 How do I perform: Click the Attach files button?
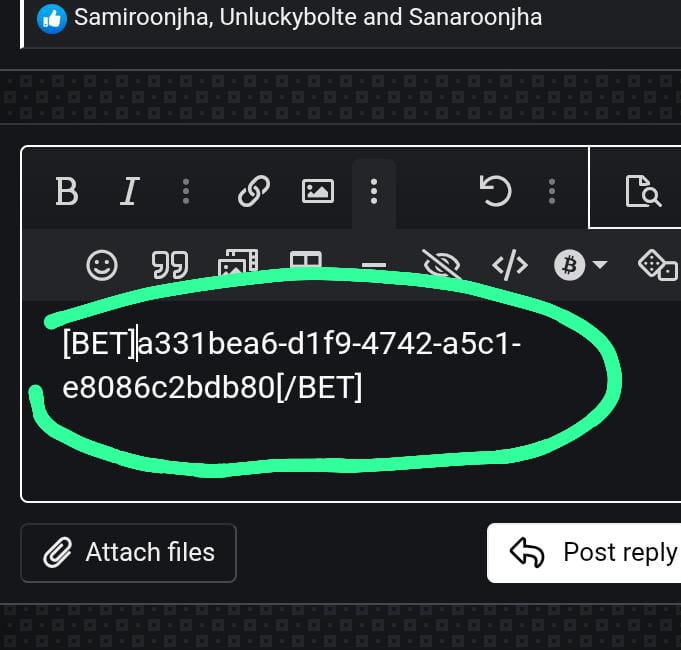(129, 552)
